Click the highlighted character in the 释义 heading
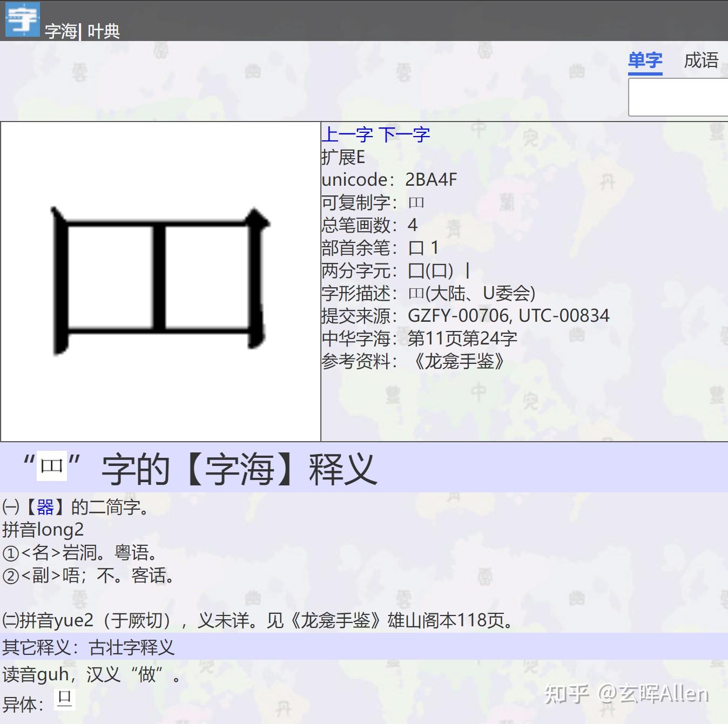Image resolution: width=728 pixels, height=724 pixels. 52,465
